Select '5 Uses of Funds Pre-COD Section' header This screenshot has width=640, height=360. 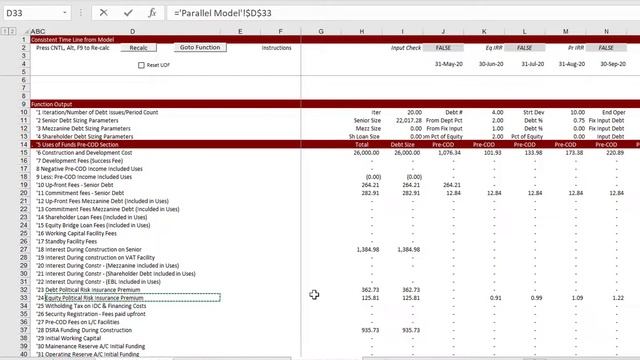coord(77,144)
